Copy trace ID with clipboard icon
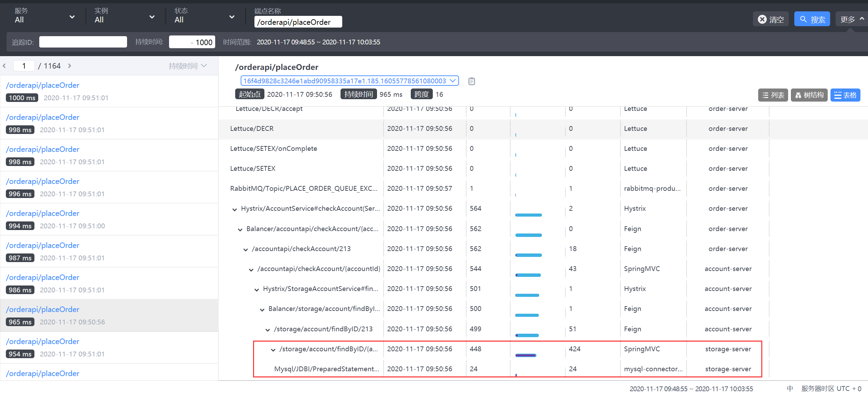 coord(471,81)
